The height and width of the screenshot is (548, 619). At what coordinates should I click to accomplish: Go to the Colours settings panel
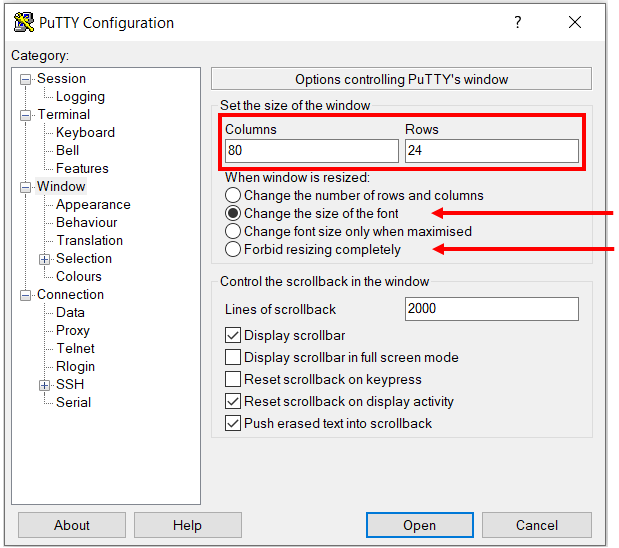tap(78, 277)
